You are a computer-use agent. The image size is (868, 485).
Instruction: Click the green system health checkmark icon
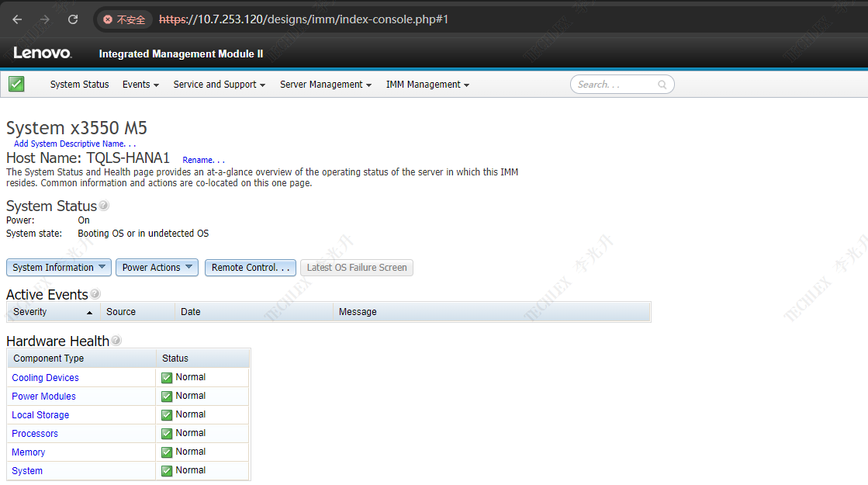(16, 84)
